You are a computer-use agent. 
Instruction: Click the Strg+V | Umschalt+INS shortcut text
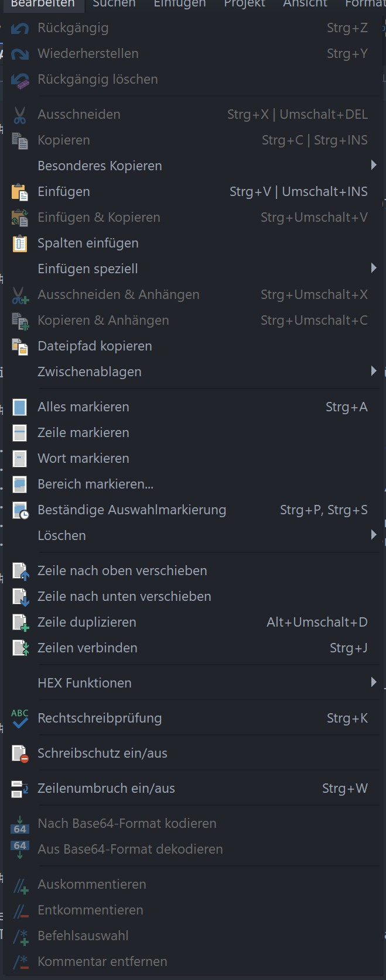point(299,192)
